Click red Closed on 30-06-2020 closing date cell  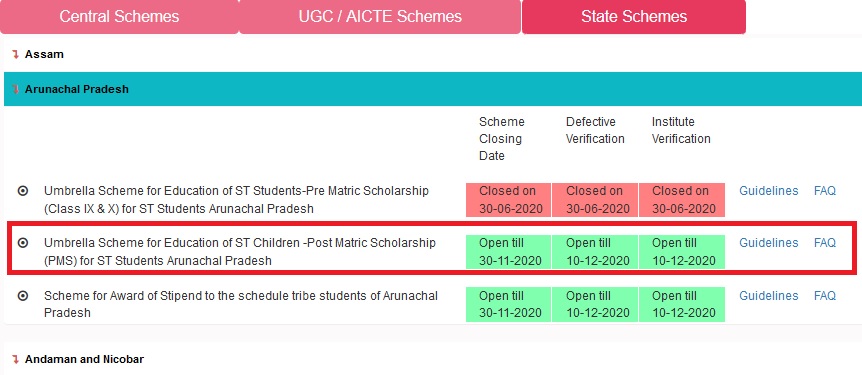click(x=508, y=200)
